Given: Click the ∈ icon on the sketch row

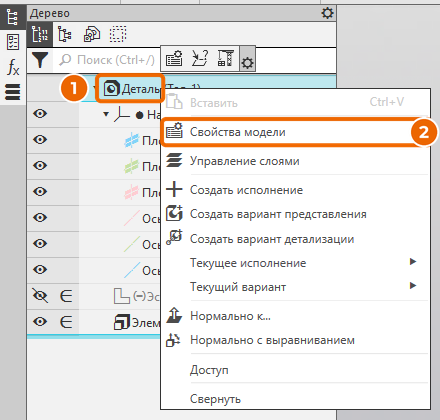Looking at the screenshot, I should 66,296.
